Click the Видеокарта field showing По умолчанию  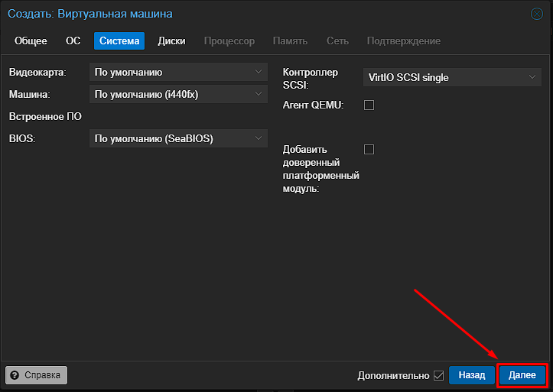[178, 72]
